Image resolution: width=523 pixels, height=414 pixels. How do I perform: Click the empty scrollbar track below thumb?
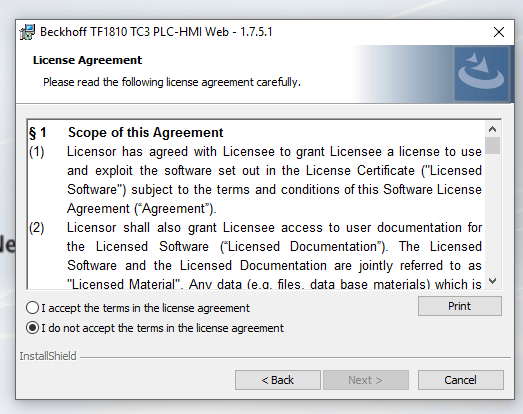[492, 214]
